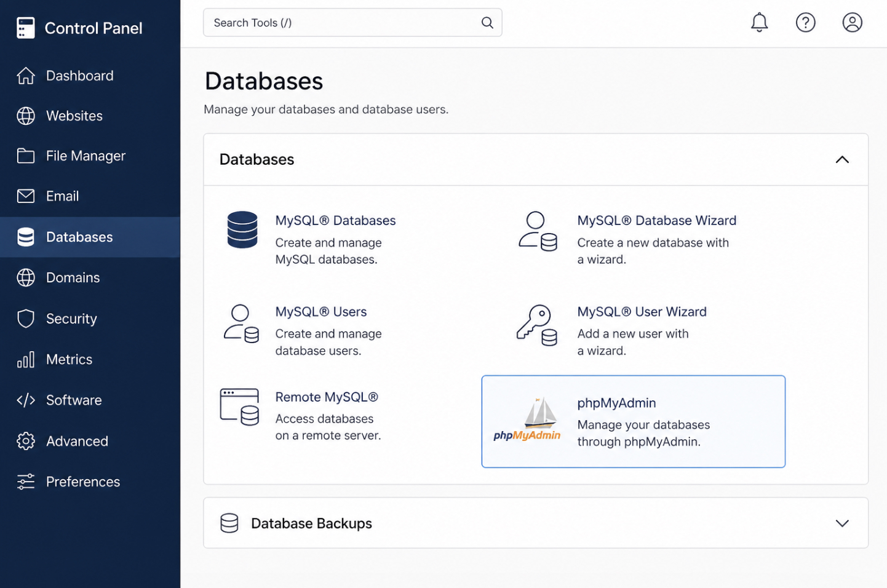This screenshot has height=588, width=887.
Task: Open the MySQL® Users link
Action: [320, 312]
